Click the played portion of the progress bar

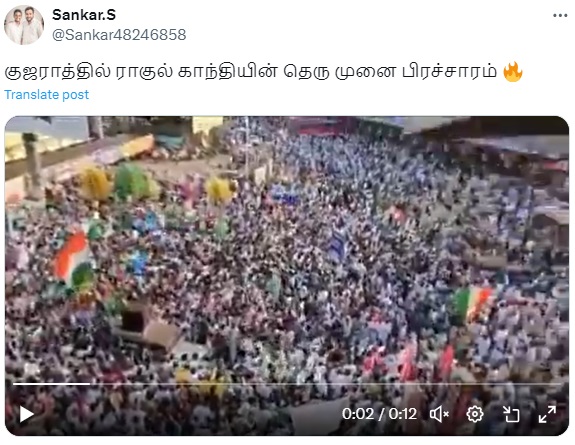click(x=51, y=384)
